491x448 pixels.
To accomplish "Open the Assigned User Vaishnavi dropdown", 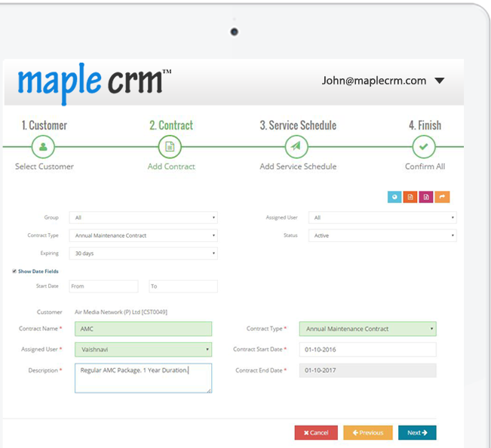I will [x=143, y=349].
